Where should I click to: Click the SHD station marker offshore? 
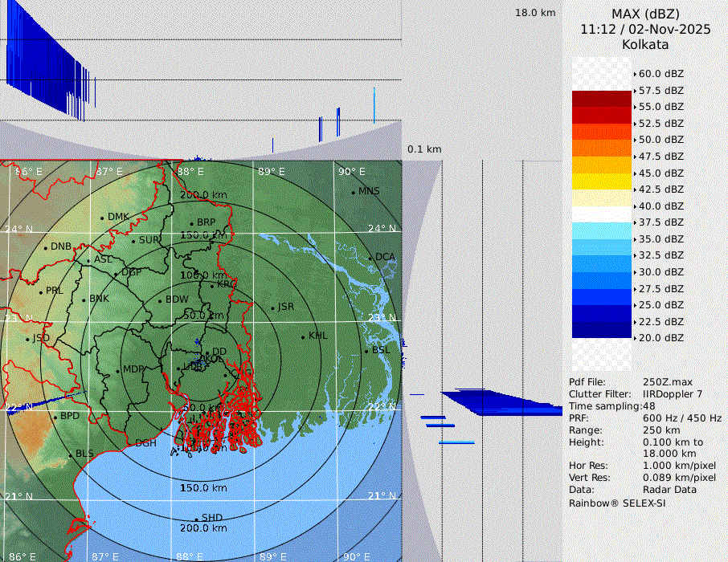coord(196,519)
